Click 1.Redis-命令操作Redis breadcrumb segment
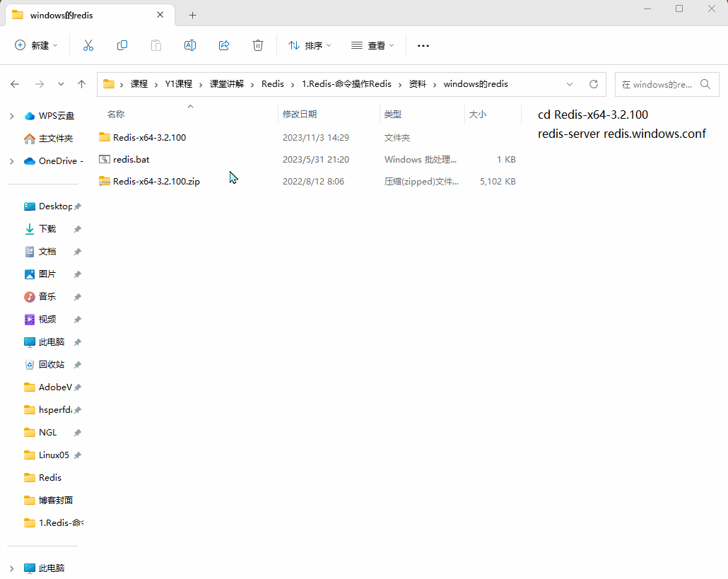The width and height of the screenshot is (728, 579). [x=346, y=84]
